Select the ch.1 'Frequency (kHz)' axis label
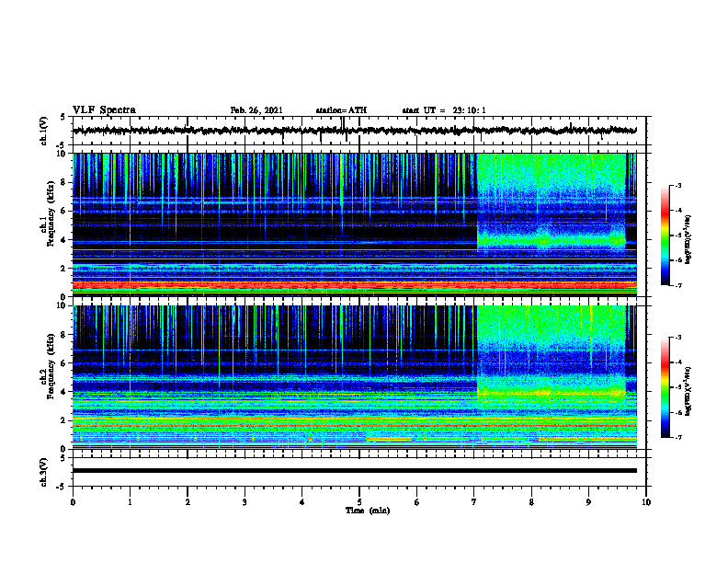Image resolution: width=728 pixels, height=563 pixels. tap(51, 213)
